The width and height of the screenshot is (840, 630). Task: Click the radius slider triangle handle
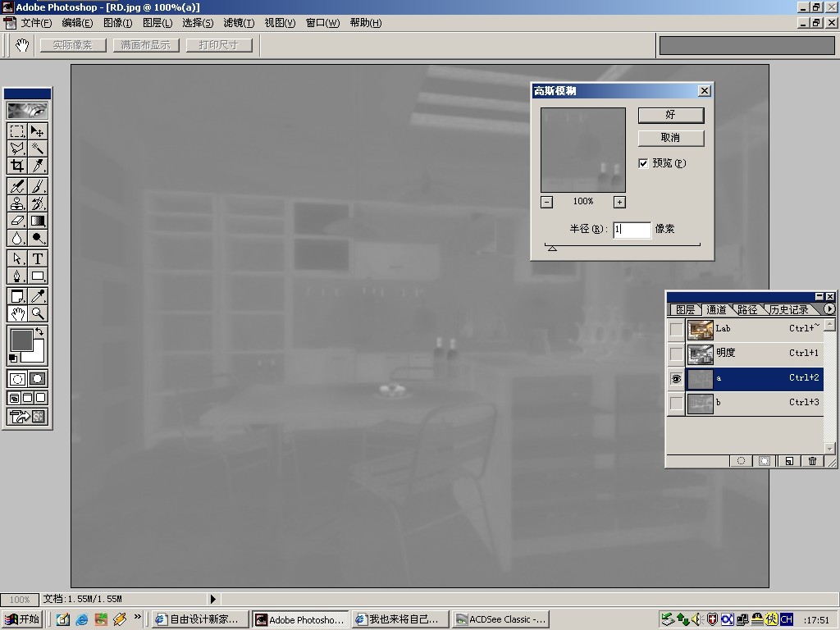click(552, 248)
